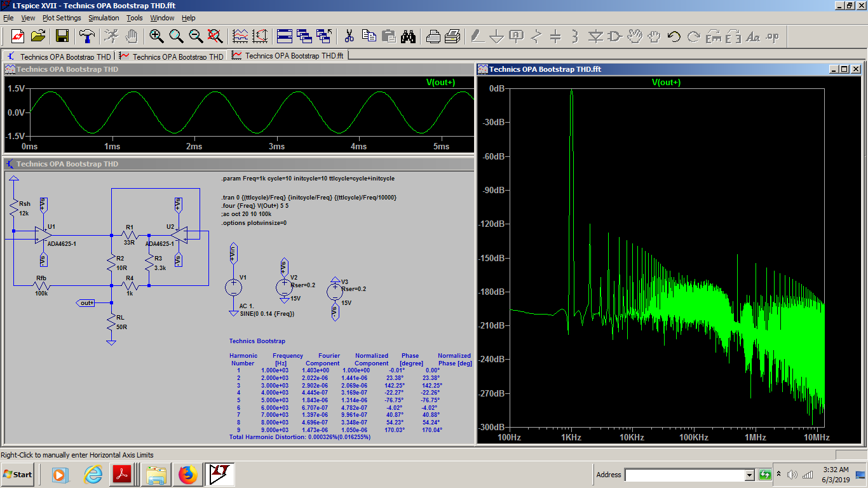Select the ground symbol tool
Screen dimensions: 868x488
[497, 36]
